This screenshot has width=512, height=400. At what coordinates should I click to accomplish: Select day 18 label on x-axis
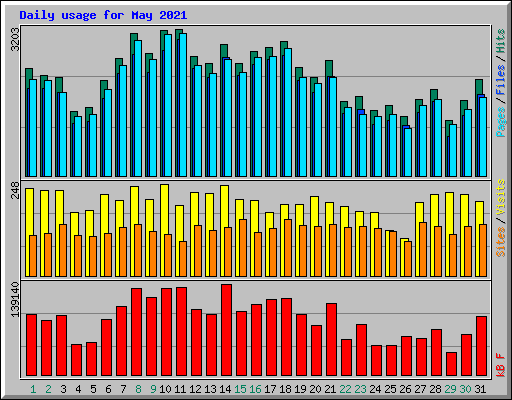(x=285, y=389)
